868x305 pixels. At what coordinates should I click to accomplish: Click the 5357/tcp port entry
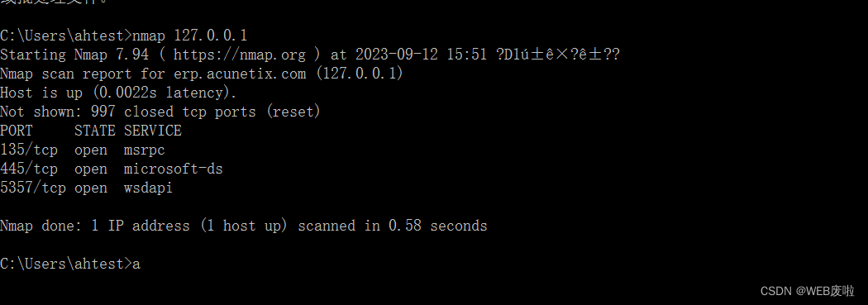point(33,188)
